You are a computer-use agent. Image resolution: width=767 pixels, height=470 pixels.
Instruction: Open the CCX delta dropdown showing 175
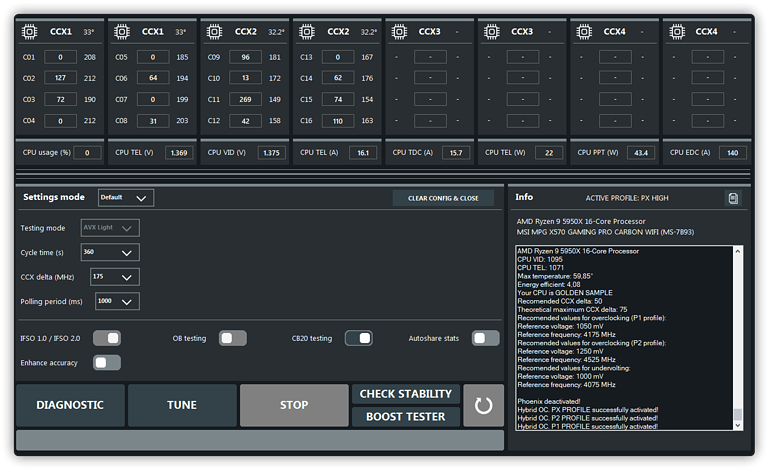(x=115, y=276)
